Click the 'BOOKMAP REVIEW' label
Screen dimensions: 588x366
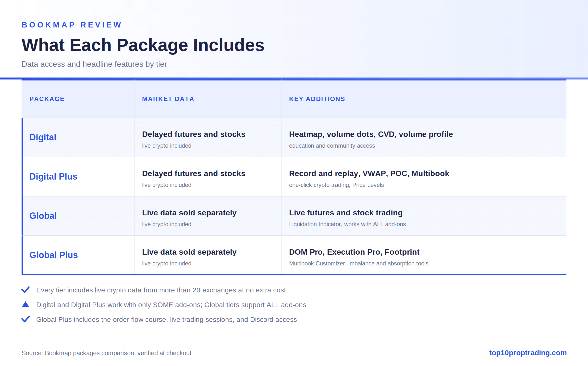click(x=72, y=25)
